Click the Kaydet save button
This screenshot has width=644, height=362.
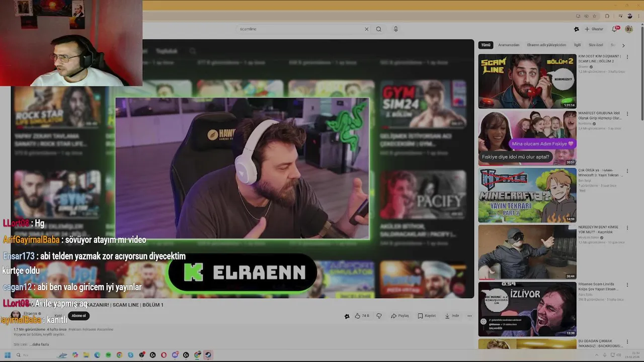pos(427,316)
